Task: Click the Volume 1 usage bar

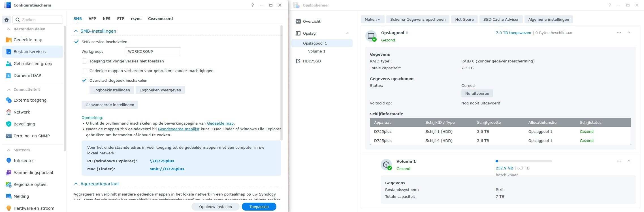Action: click(x=524, y=161)
